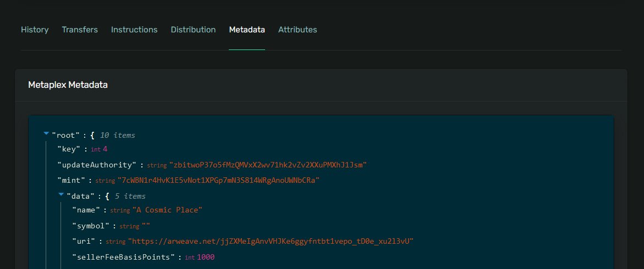This screenshot has width=644, height=269.
Task: Click the "mint" key name
Action: point(71,181)
